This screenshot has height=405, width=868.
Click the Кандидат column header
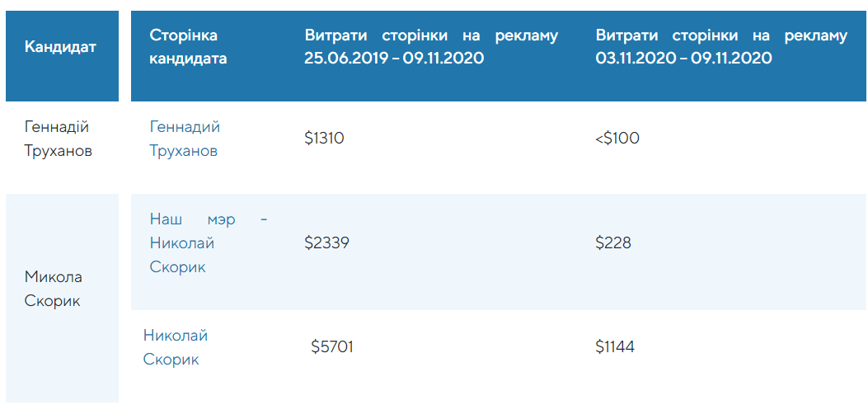click(60, 47)
